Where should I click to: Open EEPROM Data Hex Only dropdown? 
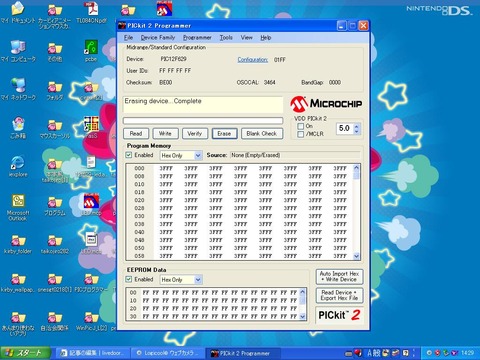(x=198, y=280)
